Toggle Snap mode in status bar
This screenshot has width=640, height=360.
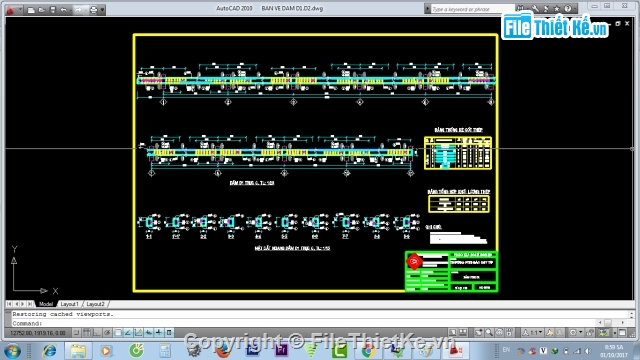click(77, 333)
